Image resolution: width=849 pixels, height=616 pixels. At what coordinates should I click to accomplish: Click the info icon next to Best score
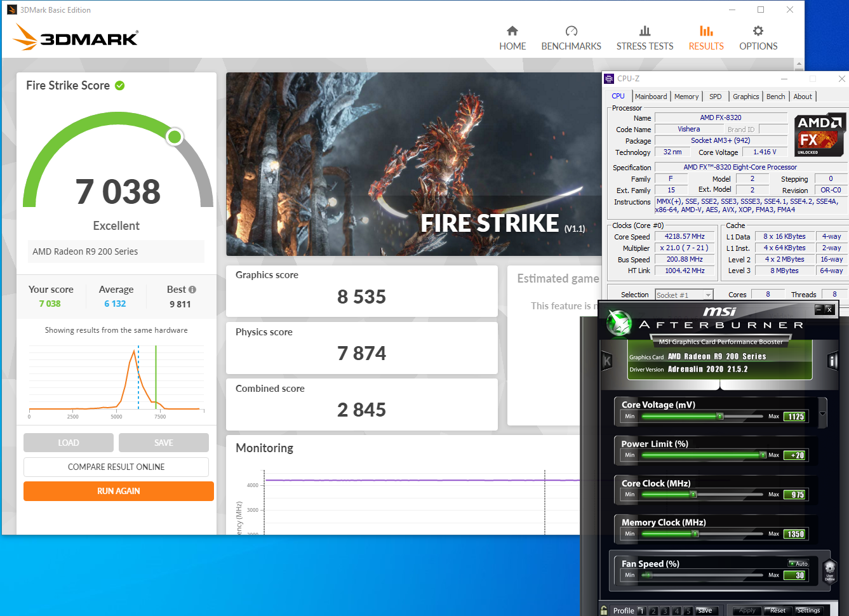(192, 290)
